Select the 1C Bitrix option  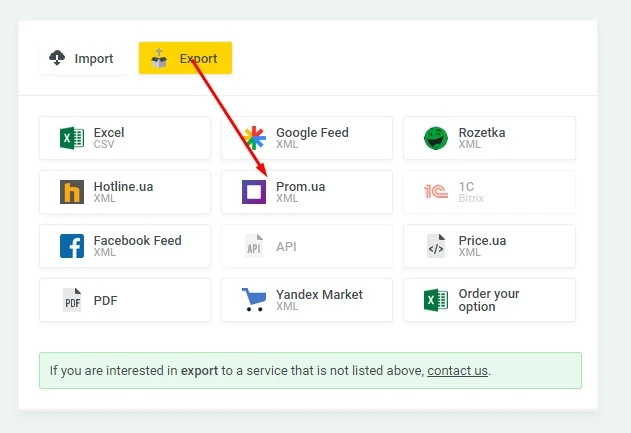coord(489,192)
